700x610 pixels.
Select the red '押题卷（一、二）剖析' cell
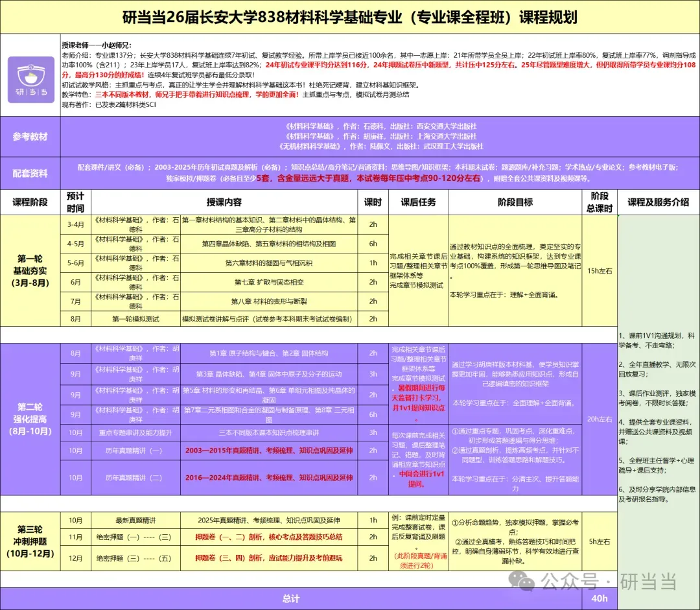click(x=269, y=537)
